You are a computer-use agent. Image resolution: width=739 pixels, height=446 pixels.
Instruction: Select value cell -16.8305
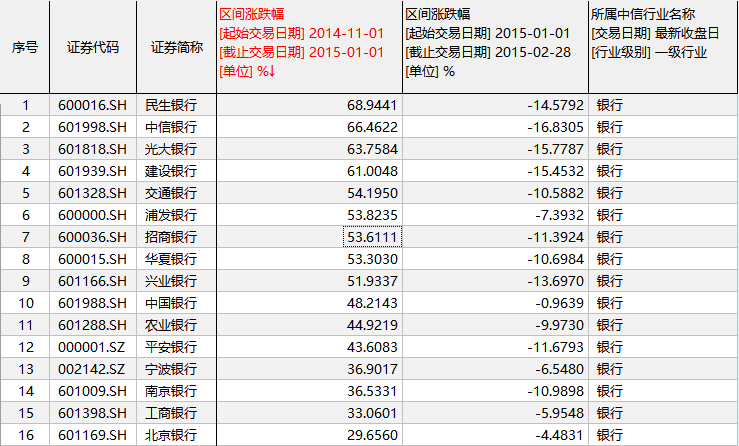pyautogui.click(x=495, y=127)
